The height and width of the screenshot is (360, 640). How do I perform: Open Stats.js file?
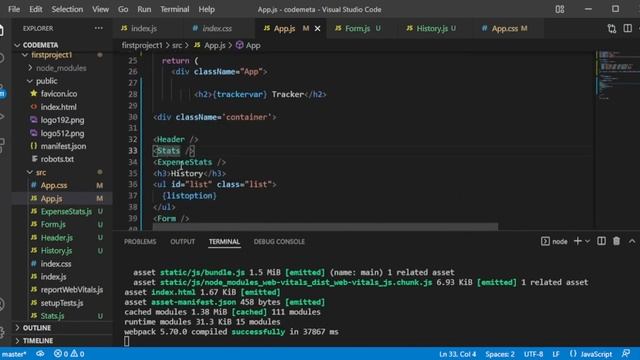click(x=52, y=316)
